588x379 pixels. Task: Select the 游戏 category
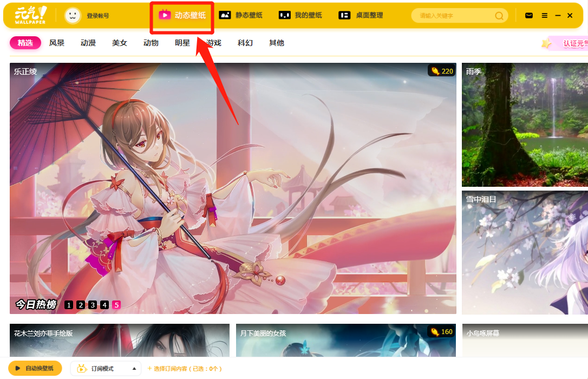214,43
